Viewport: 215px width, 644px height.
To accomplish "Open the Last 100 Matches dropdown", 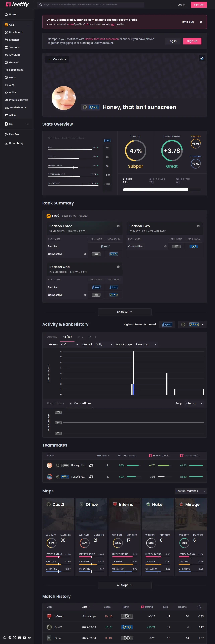I will click(x=191, y=491).
